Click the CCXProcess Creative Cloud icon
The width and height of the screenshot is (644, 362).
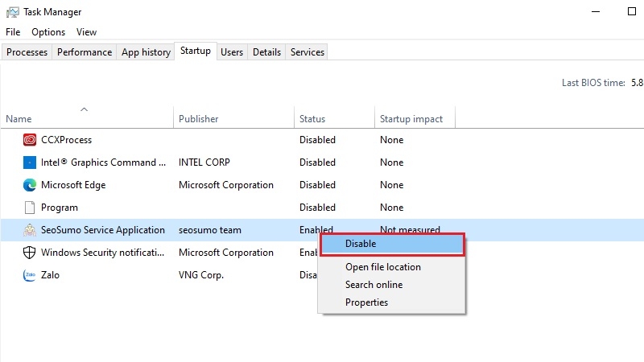pyautogui.click(x=30, y=140)
